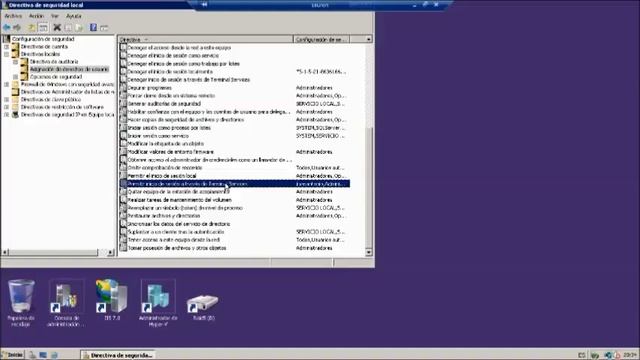The height and width of the screenshot is (360, 640).
Task: Expand the Directivas de clave pública node
Action: 7,99
